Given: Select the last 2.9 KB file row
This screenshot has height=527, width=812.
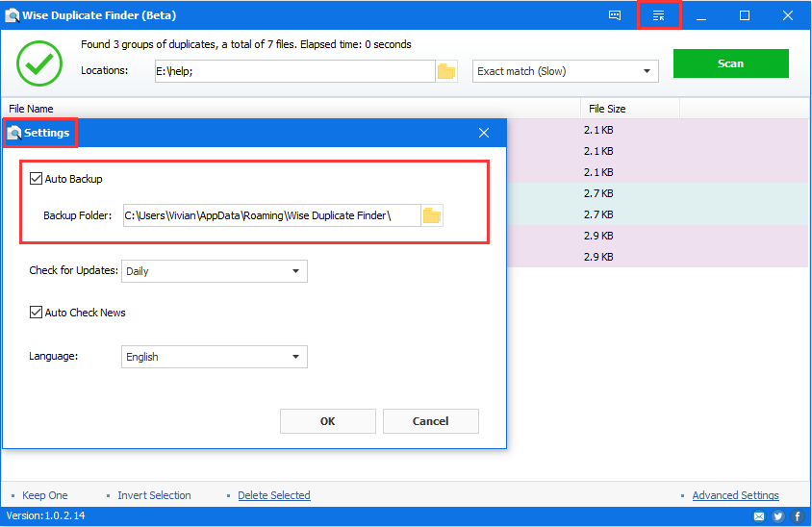Looking at the screenshot, I should pos(658,257).
